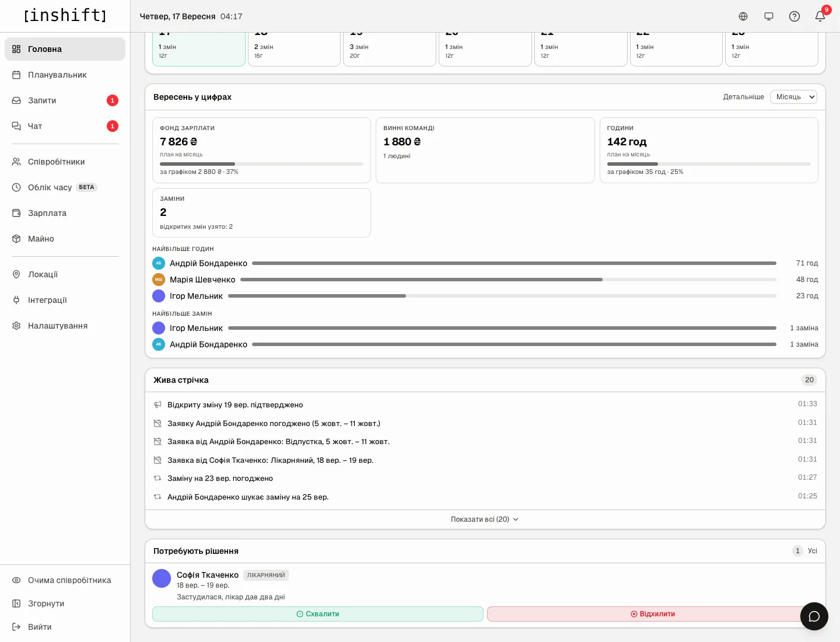Open Локації page
Screen dimensions: 840x642
(x=65, y=274)
